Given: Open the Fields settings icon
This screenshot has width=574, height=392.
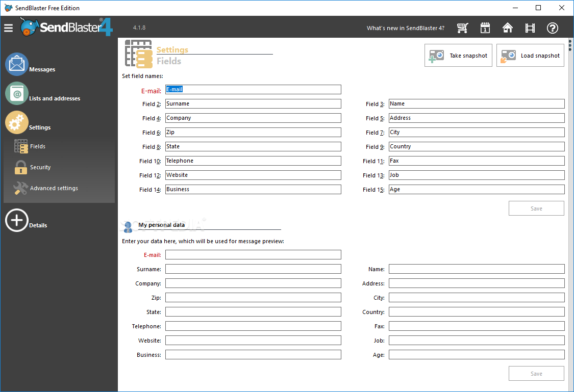Looking at the screenshot, I should tap(20, 146).
